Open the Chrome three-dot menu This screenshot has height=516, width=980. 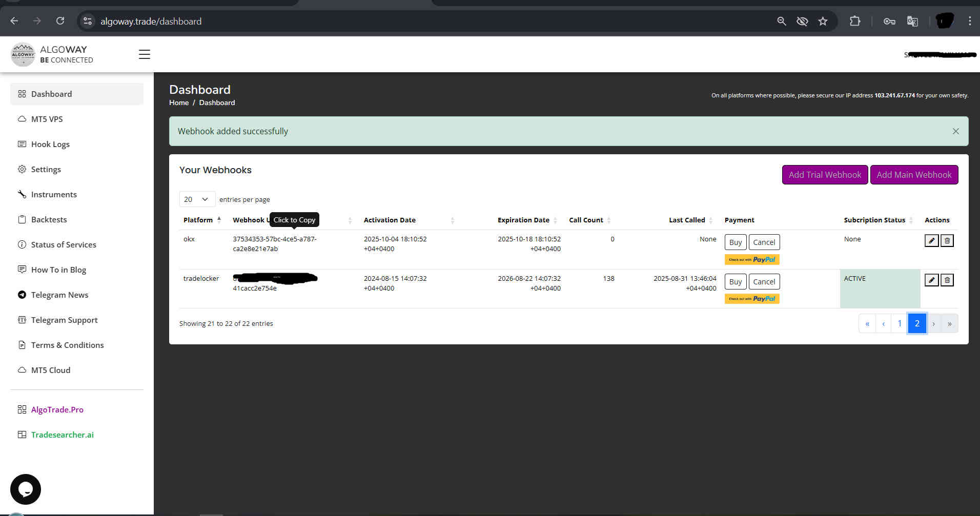[x=969, y=21]
